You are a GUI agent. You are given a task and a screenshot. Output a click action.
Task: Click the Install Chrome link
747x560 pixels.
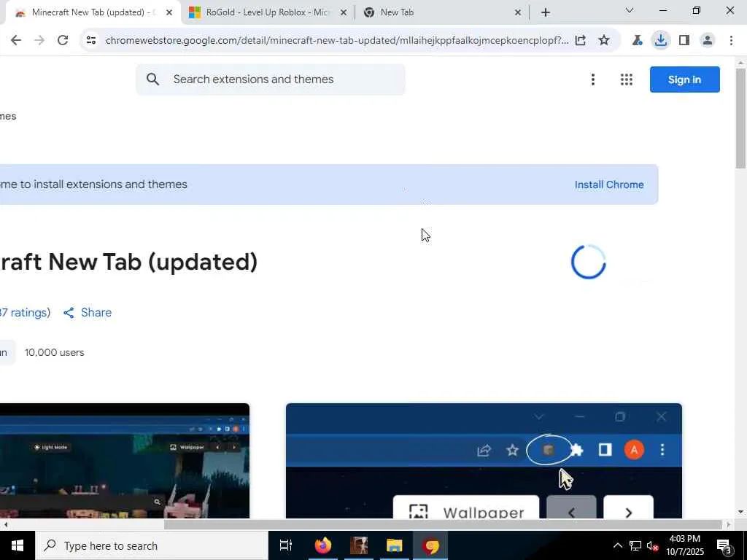coord(609,184)
